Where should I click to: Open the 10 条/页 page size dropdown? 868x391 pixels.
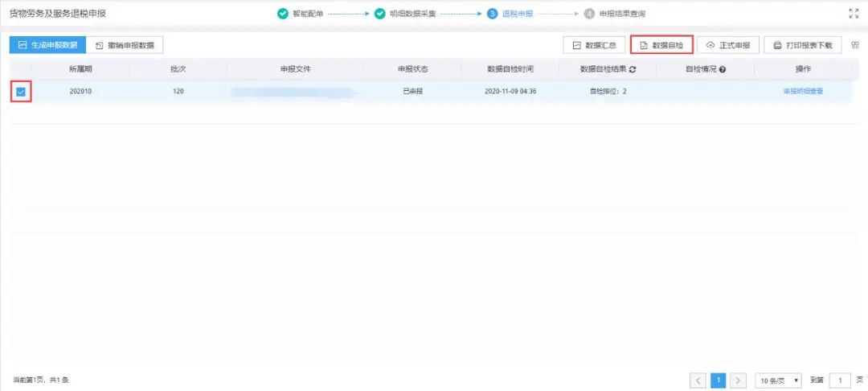pyautogui.click(x=779, y=381)
